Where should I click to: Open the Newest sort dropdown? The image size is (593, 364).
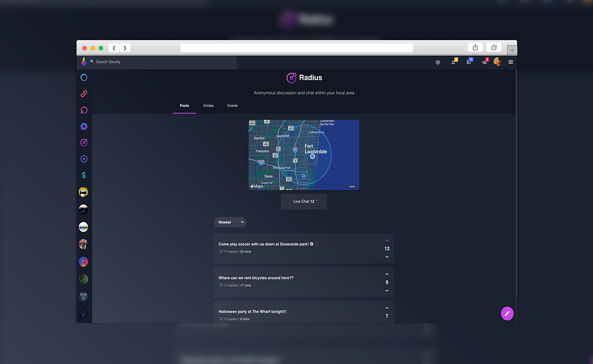(x=230, y=222)
